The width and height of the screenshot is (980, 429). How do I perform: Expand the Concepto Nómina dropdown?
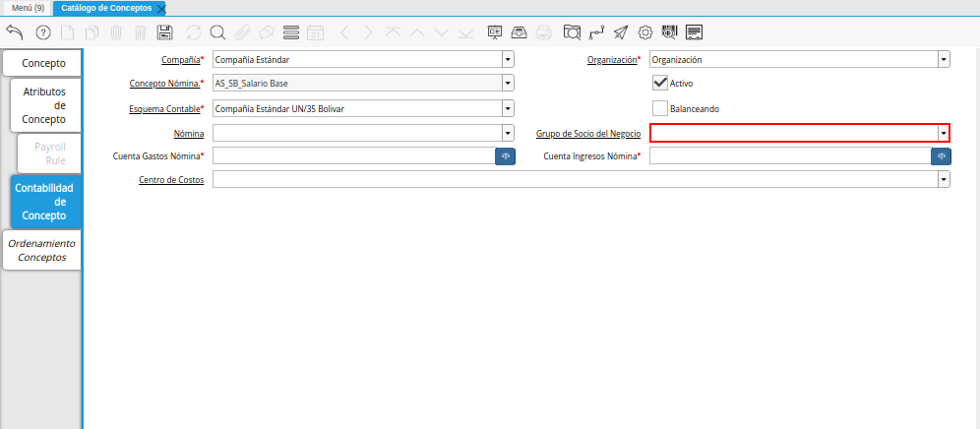508,83
